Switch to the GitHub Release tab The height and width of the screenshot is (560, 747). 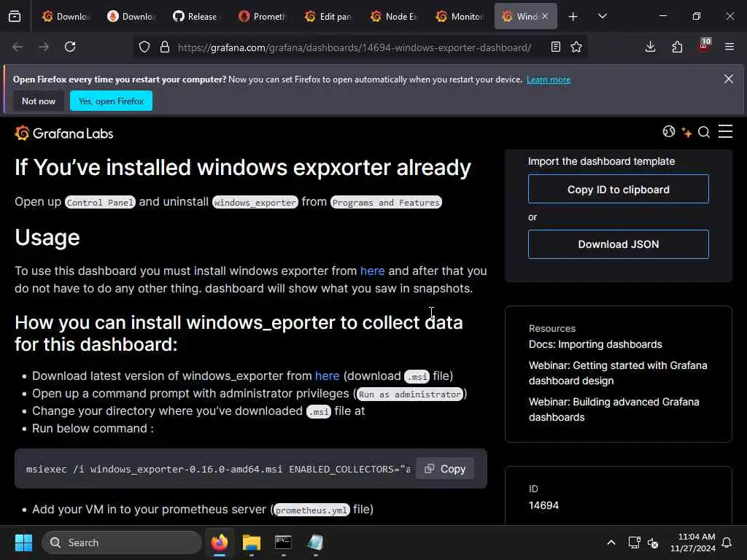point(197,16)
